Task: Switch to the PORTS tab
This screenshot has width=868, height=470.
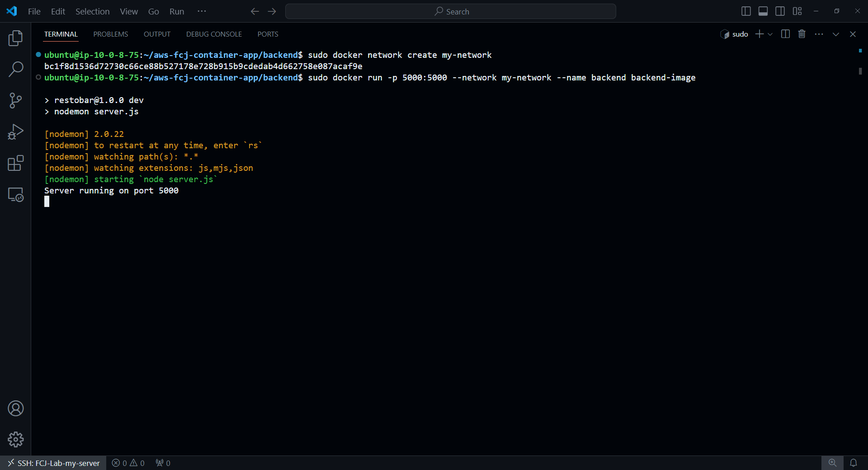Action: [268, 34]
